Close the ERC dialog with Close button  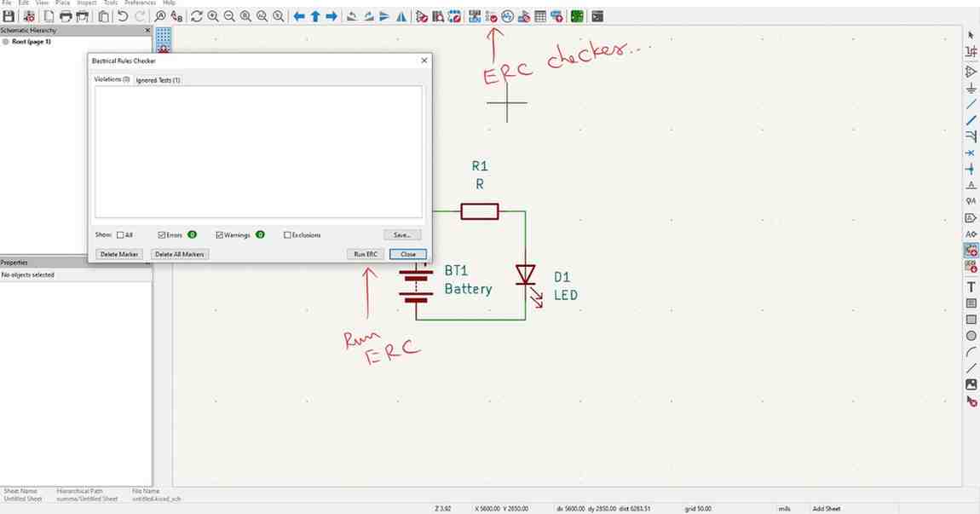pos(408,254)
